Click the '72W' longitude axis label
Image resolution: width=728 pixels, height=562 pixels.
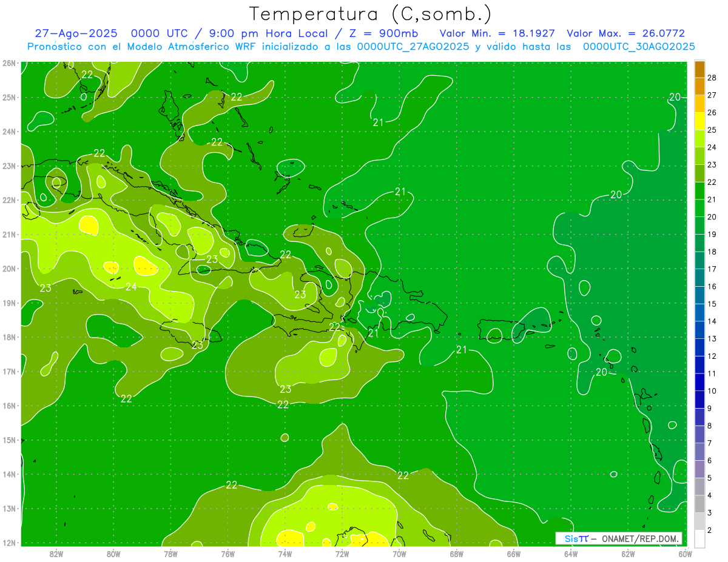click(x=342, y=554)
